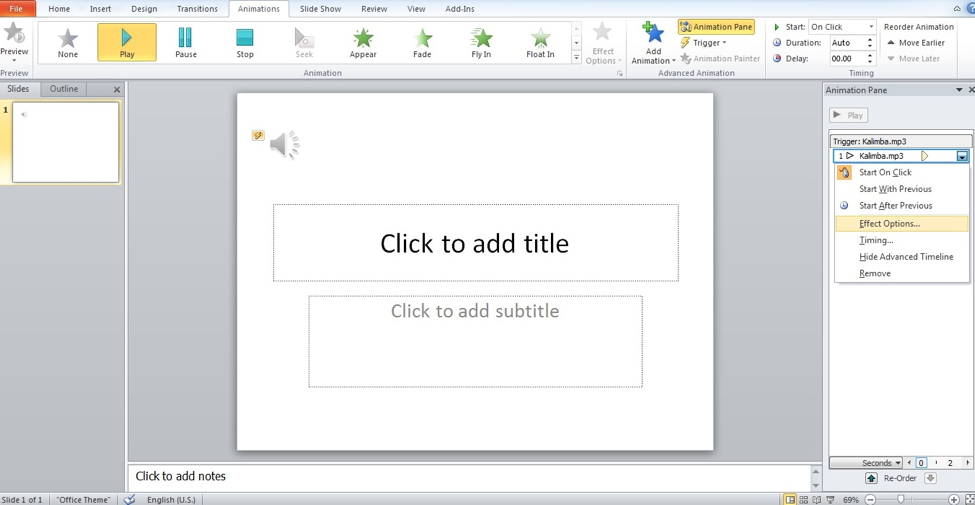
Task: Click the spell check status icon
Action: 129,499
